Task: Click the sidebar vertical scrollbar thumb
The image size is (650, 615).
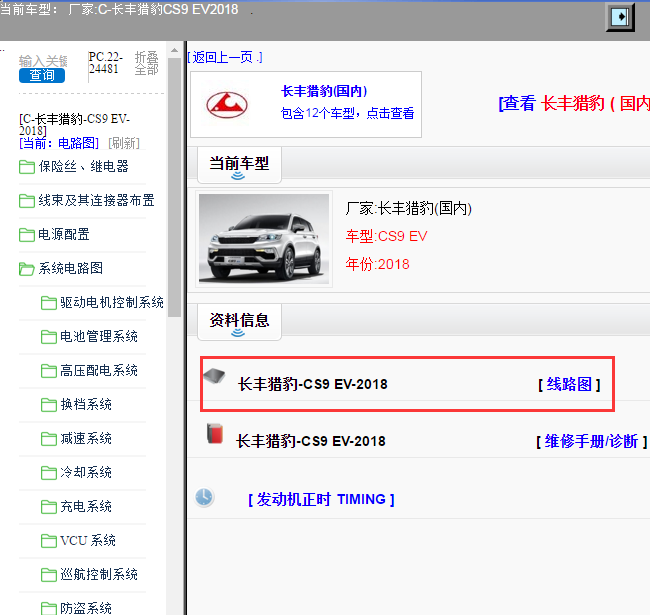Action: pyautogui.click(x=175, y=187)
